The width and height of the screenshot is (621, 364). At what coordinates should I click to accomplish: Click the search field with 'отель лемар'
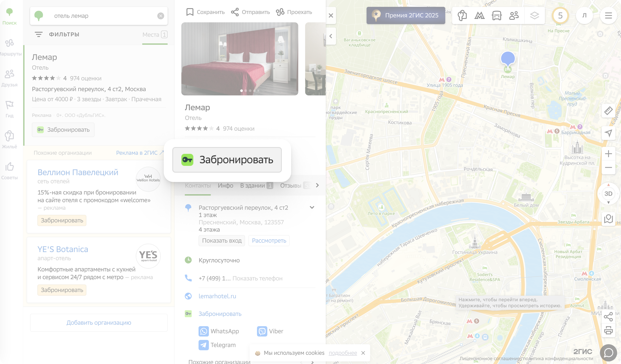(99, 16)
